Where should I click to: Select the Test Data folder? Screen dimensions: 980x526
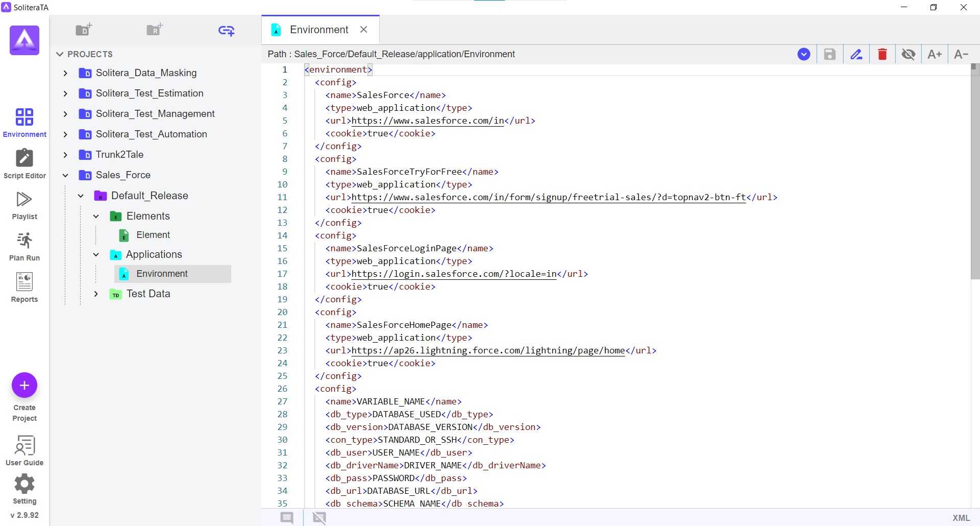click(x=149, y=294)
